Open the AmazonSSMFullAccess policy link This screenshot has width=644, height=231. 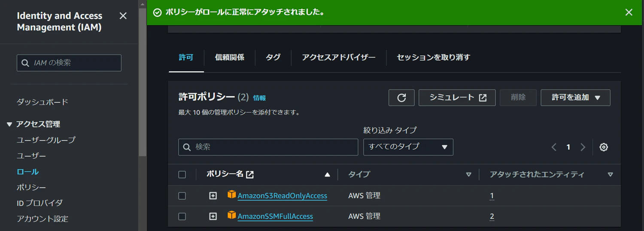pos(275,216)
